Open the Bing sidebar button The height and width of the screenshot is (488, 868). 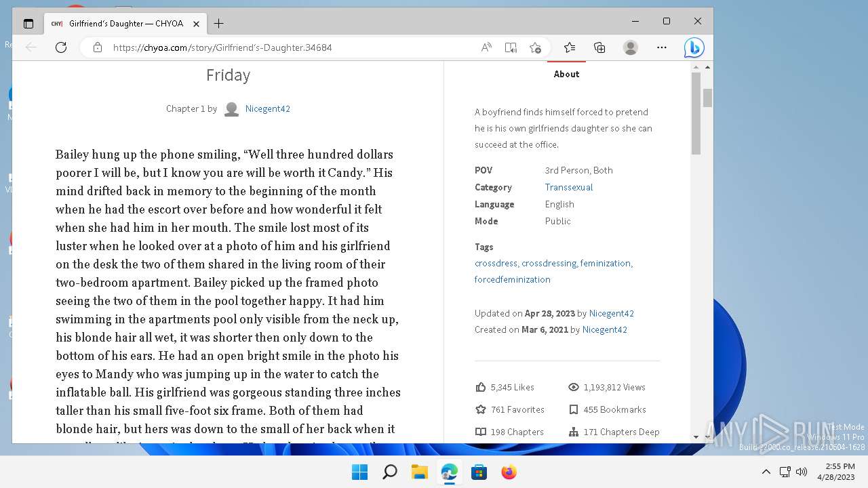point(694,47)
